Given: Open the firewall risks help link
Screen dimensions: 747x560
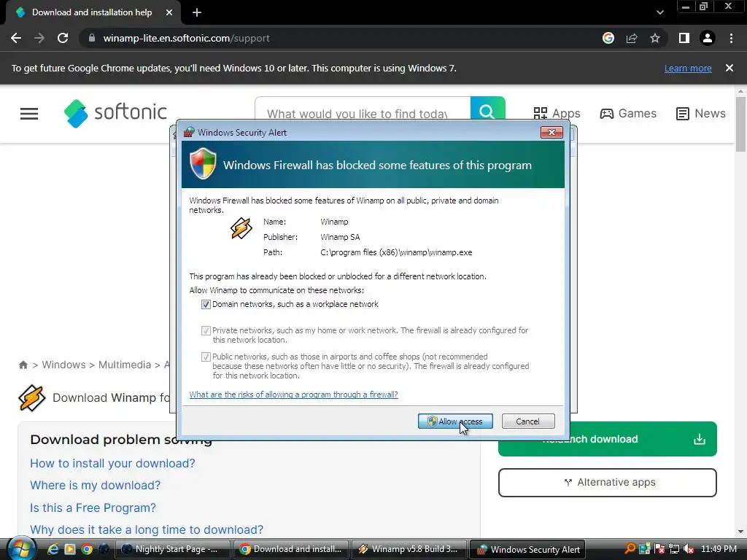Looking at the screenshot, I should coord(293,394).
